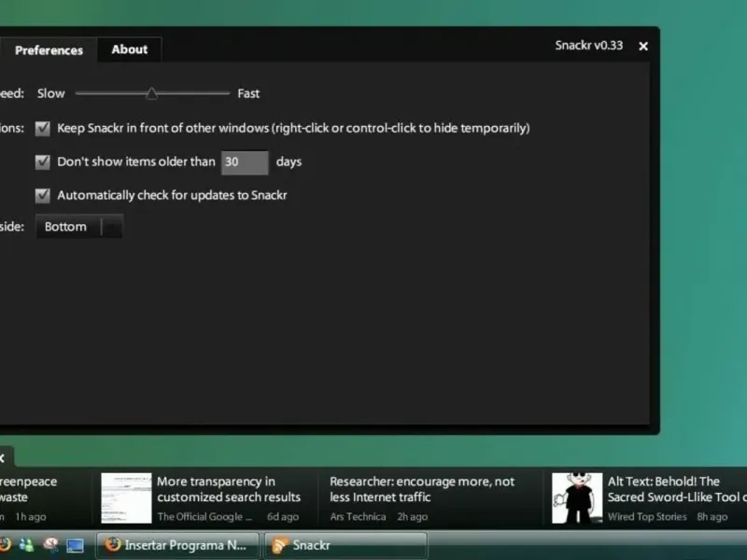747x560 pixels.
Task: Click the days input field showing 30
Action: pos(245,162)
